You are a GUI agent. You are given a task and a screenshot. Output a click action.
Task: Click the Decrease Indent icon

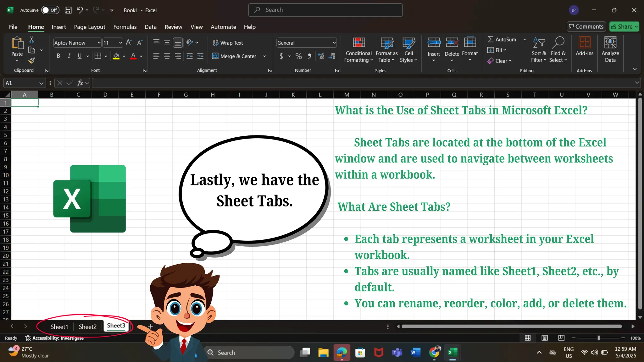[x=190, y=56]
